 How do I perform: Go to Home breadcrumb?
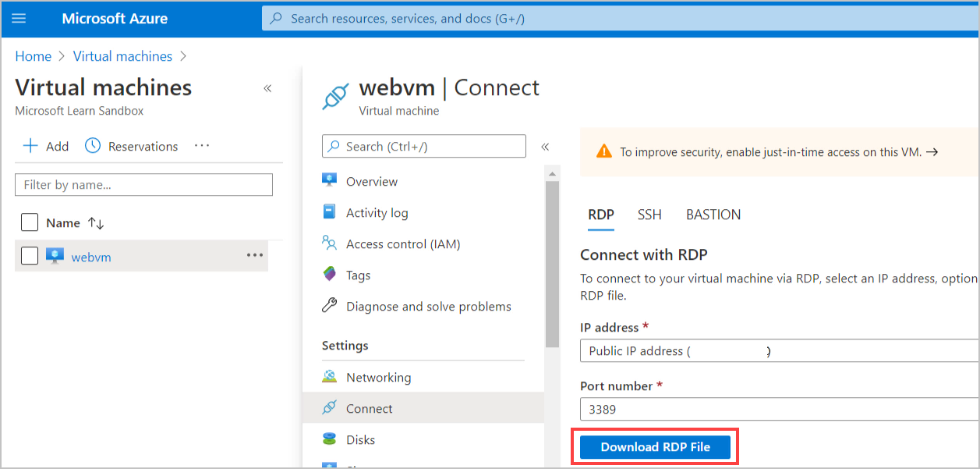click(x=34, y=56)
